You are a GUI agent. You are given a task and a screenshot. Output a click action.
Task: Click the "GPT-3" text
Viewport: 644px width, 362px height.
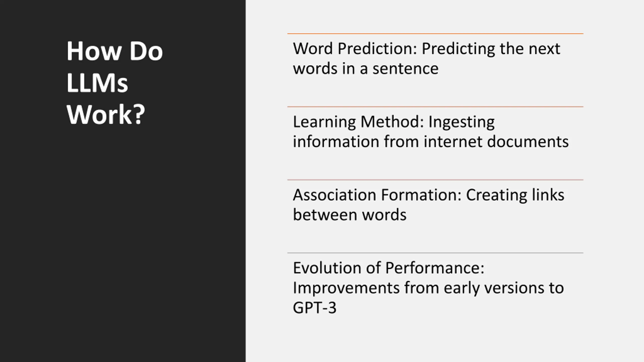314,308
